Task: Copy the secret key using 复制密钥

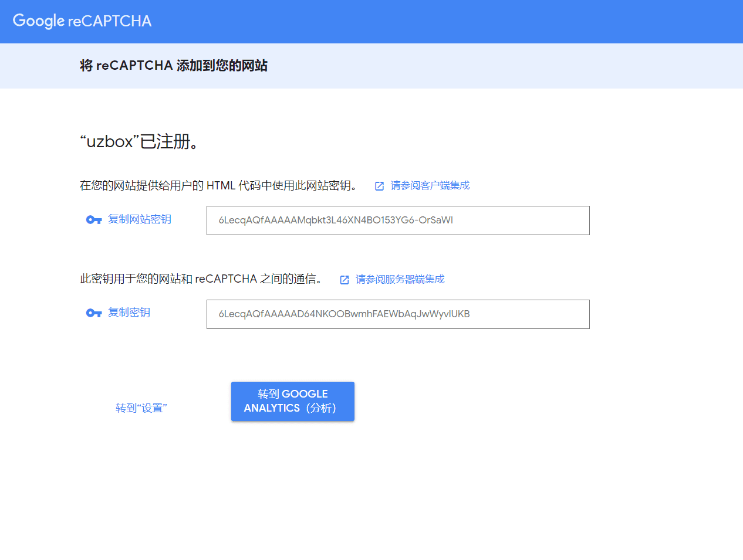Action: click(127, 313)
